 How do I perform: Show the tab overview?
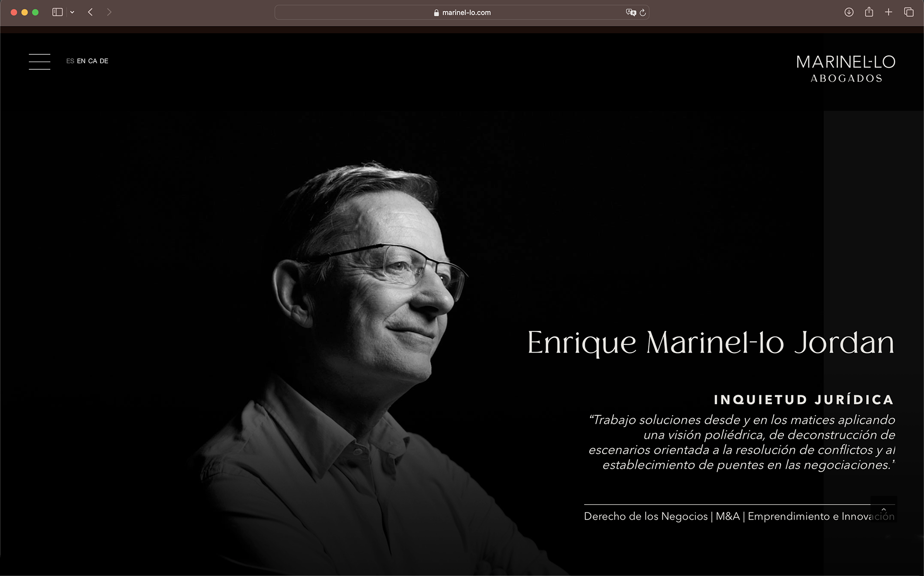coord(909,12)
